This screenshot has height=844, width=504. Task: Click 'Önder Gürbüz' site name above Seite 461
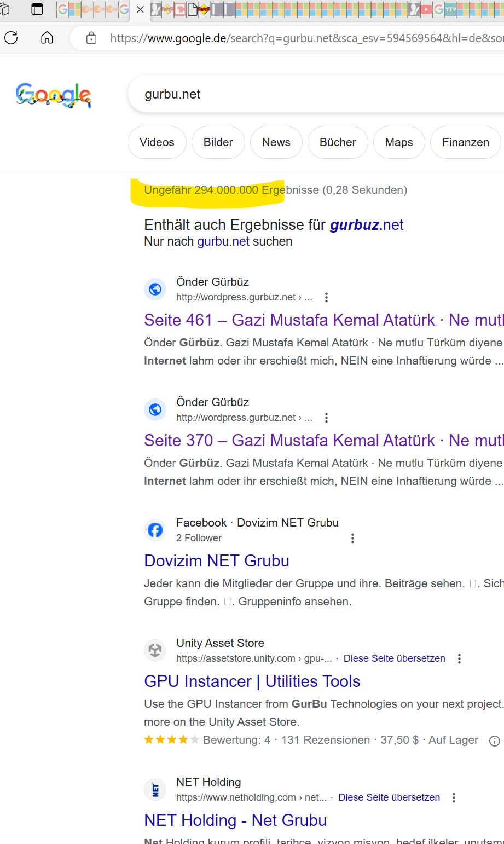[x=212, y=282]
